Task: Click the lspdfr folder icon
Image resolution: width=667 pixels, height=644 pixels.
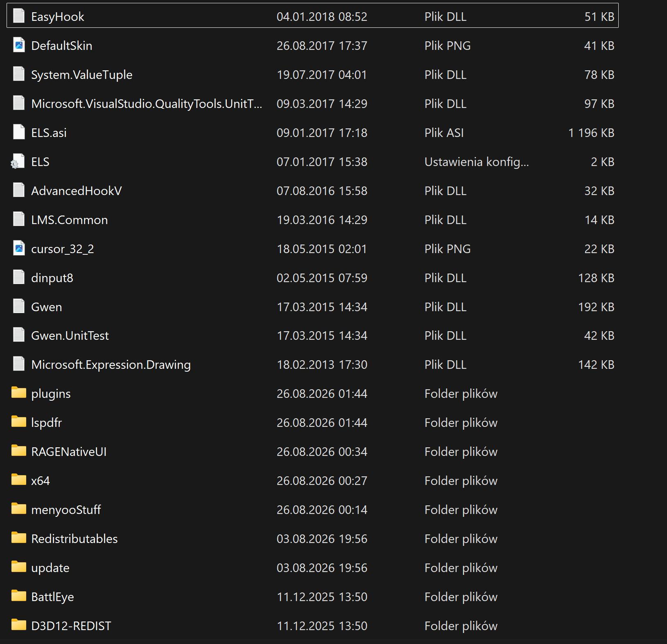Action: 19,422
